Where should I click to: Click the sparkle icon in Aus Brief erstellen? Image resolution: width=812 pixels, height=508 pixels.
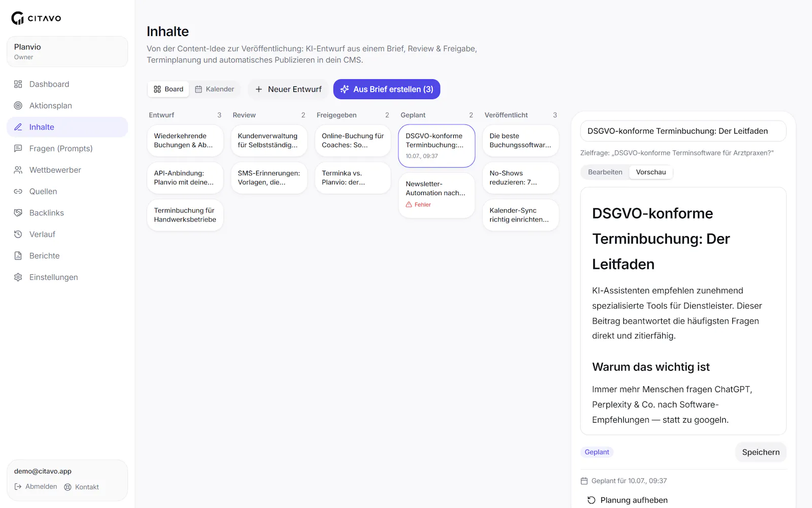(x=345, y=89)
